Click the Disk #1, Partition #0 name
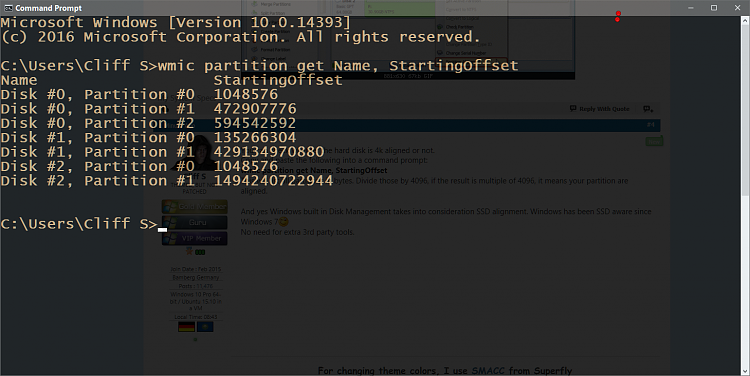The height and width of the screenshot is (376, 750). pyautogui.click(x=98, y=137)
